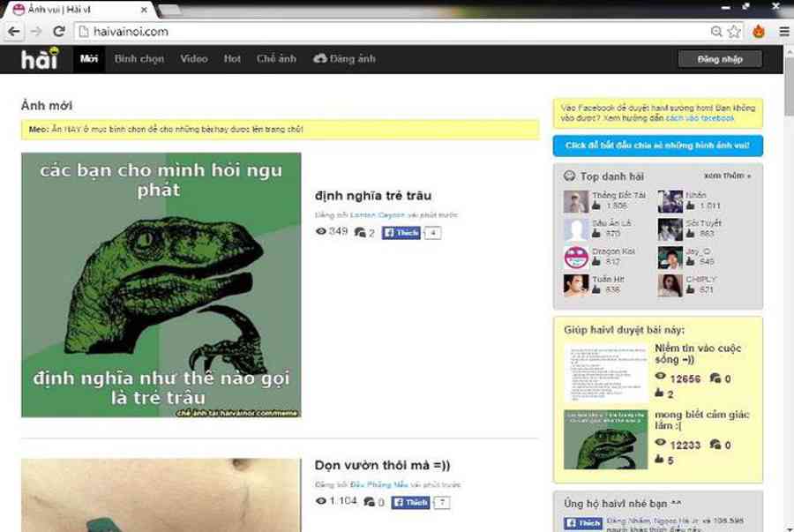Open the 'Dọn vườn thôi mà =))' post title
794x532 pixels.
point(382,465)
